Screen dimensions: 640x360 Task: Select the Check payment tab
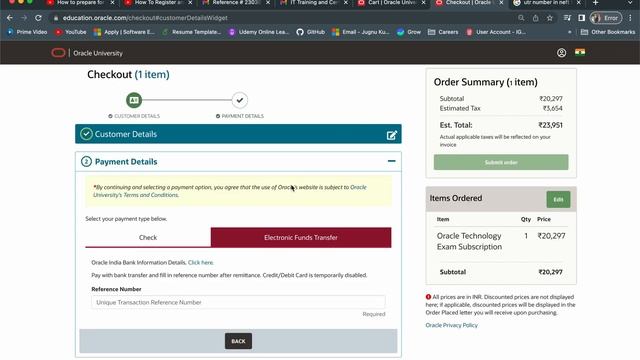(x=148, y=238)
